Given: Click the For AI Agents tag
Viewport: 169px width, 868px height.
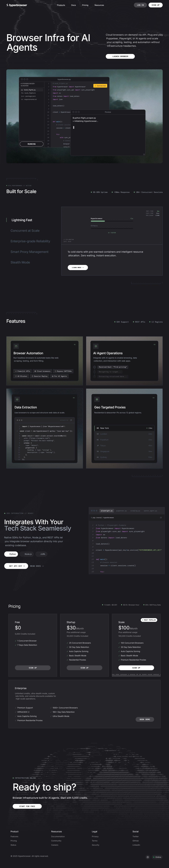Looking at the screenshot, I should pos(59,376).
